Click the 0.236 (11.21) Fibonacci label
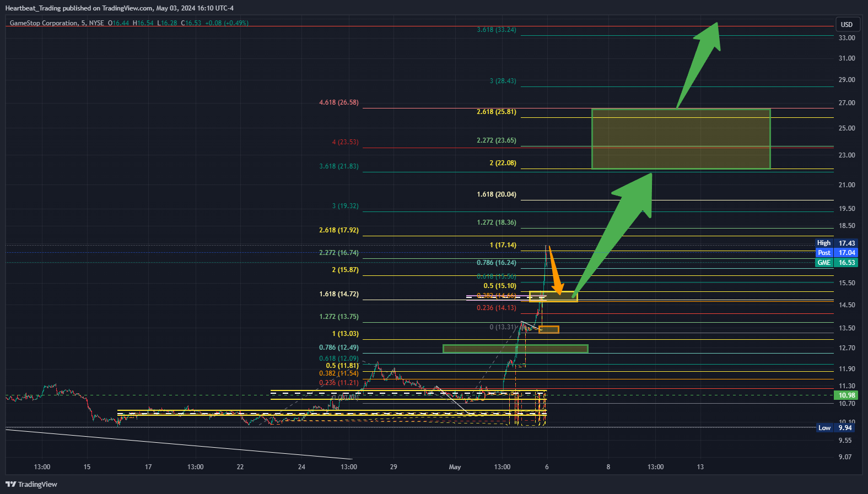Viewport: 868px width, 494px height. (x=339, y=383)
